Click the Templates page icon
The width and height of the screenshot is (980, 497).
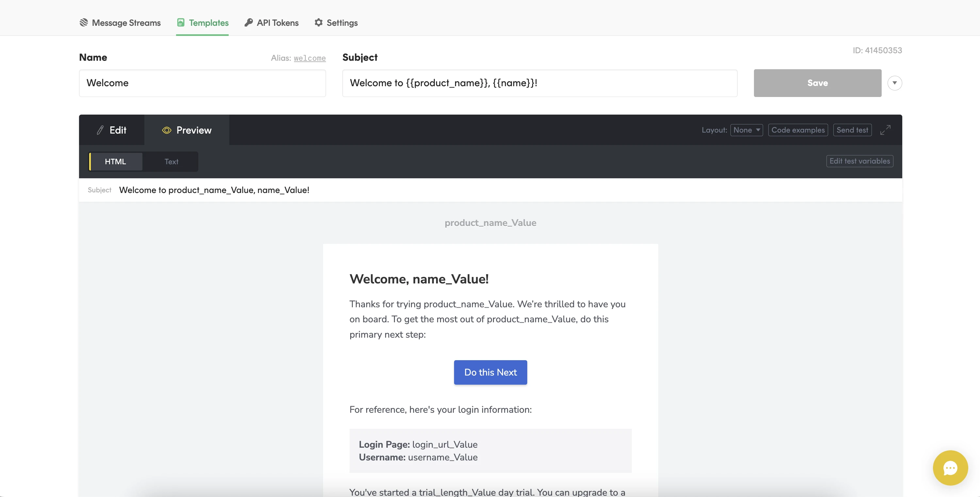click(x=181, y=23)
